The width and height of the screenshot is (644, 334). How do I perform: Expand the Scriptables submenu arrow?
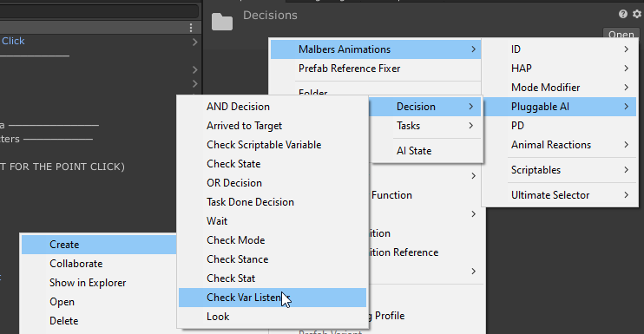(x=626, y=170)
